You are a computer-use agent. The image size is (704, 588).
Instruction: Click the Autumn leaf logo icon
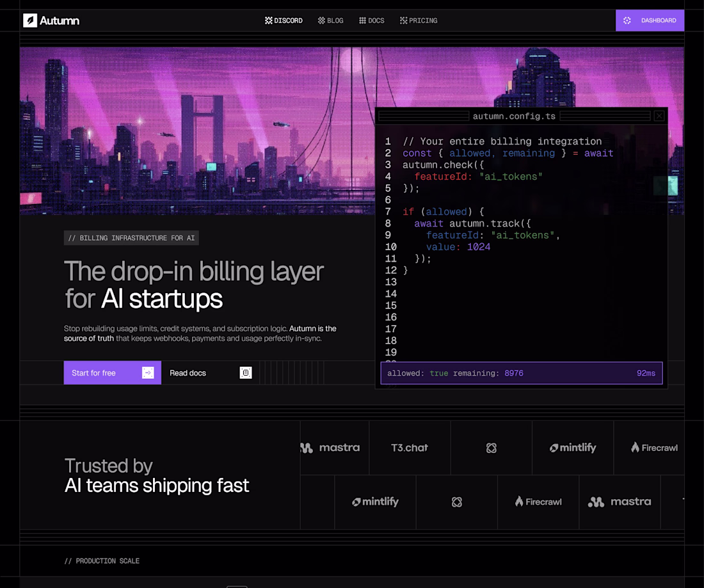click(x=30, y=20)
